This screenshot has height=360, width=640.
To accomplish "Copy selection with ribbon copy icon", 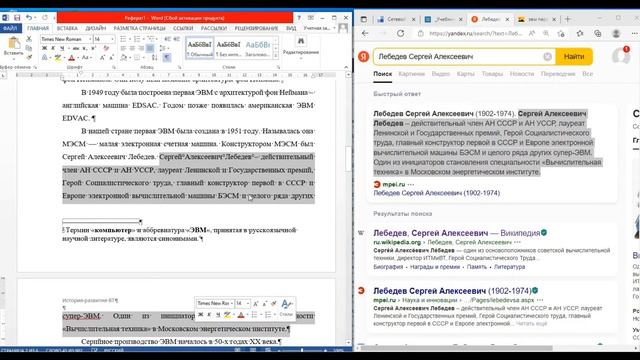I will coord(29,48).
